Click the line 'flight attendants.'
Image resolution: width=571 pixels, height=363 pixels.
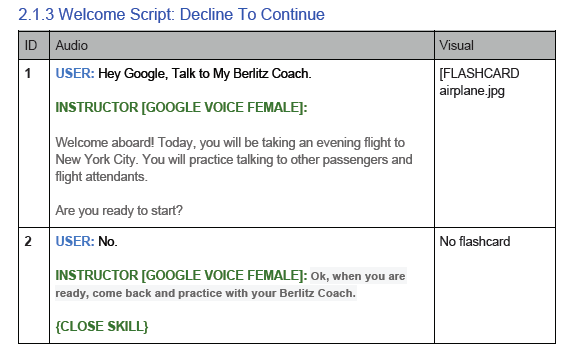tap(102, 177)
